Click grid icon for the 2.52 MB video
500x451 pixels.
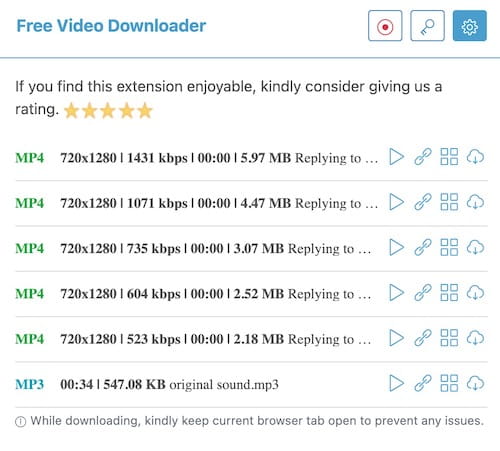coord(449,293)
